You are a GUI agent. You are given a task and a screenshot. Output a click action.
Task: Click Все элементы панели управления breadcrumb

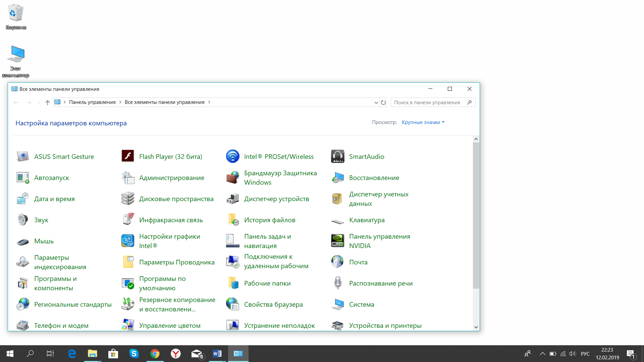tap(164, 102)
